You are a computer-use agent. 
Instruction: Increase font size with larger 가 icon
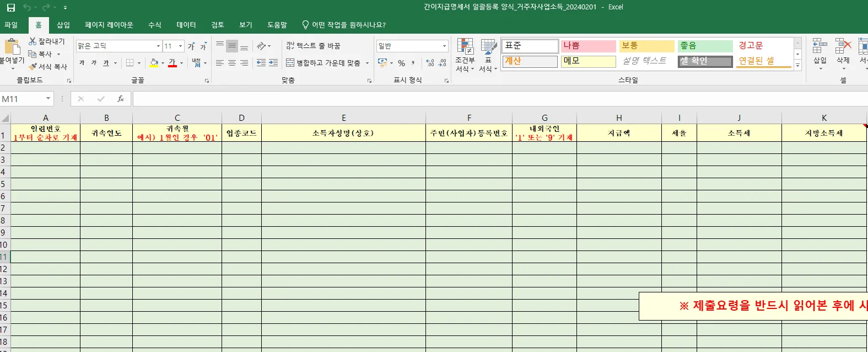(191, 46)
